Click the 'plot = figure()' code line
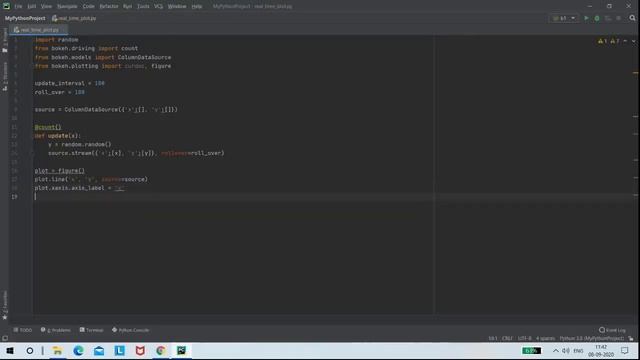This screenshot has height=360, width=640. (x=60, y=171)
